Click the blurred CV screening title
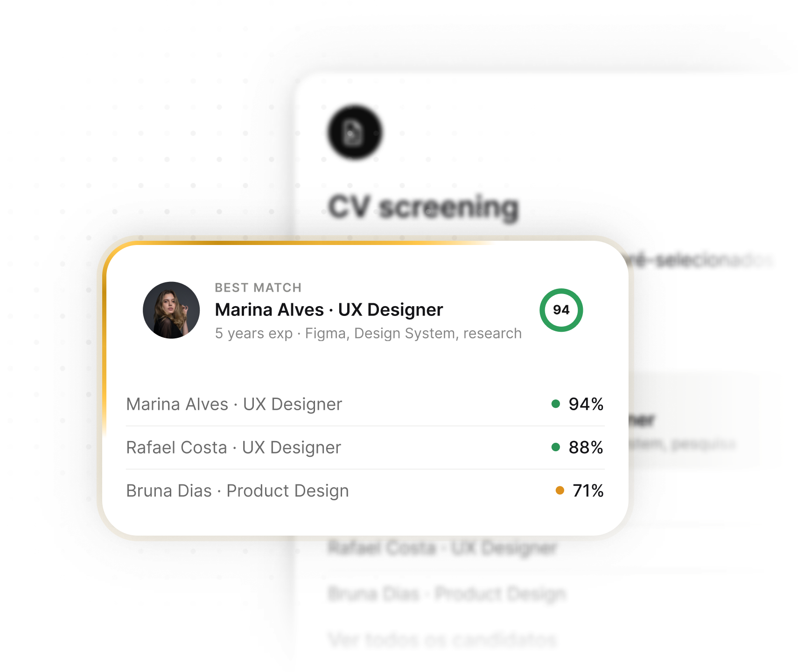 pyautogui.click(x=423, y=207)
